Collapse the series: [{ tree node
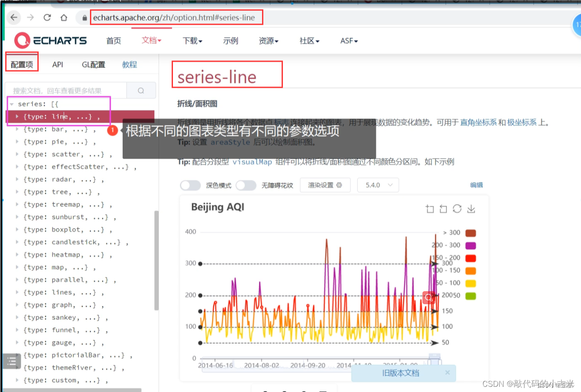This screenshot has width=581, height=392. (12, 104)
